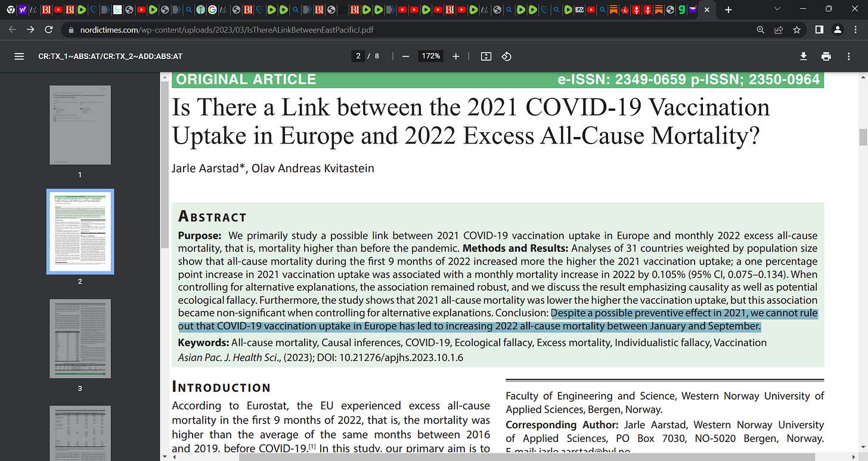This screenshot has height=461, width=868.
Task: Open the PDF viewer more actions menu
Action: pos(849,56)
